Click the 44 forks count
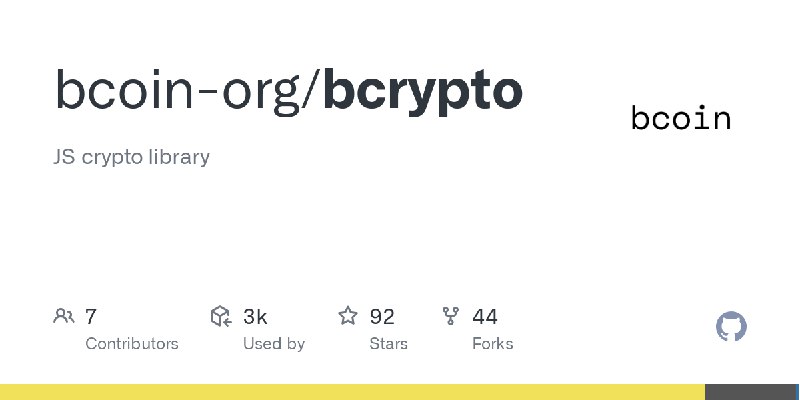 (x=485, y=317)
